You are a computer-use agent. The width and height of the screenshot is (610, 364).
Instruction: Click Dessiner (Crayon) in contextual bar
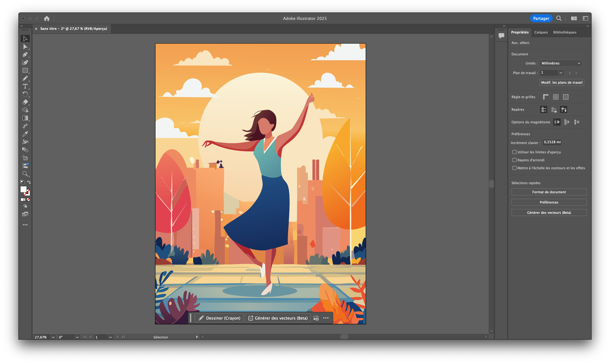pos(219,318)
